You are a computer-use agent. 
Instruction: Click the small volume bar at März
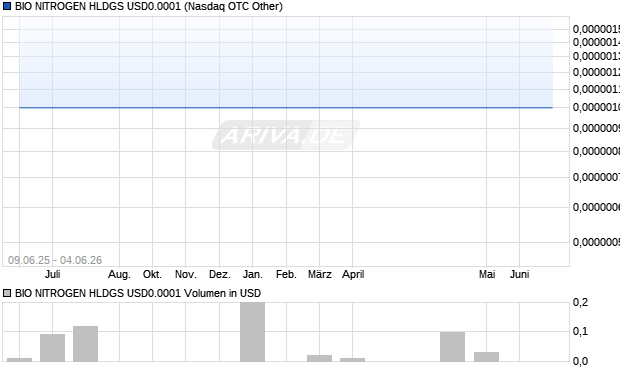pos(319,358)
